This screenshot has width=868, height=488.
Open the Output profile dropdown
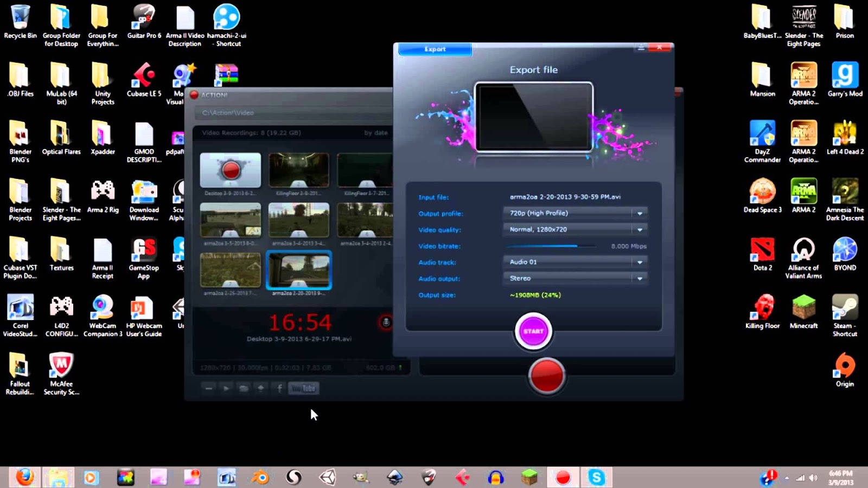tap(639, 213)
